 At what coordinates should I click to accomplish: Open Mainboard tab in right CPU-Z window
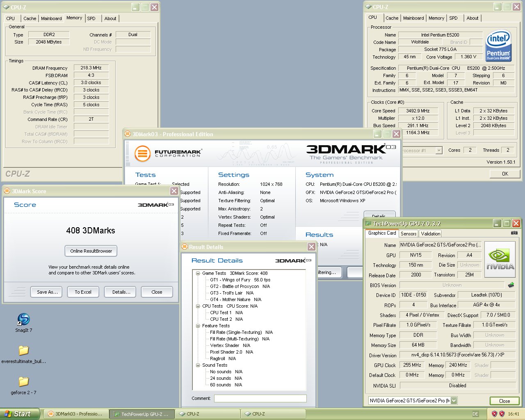[413, 18]
